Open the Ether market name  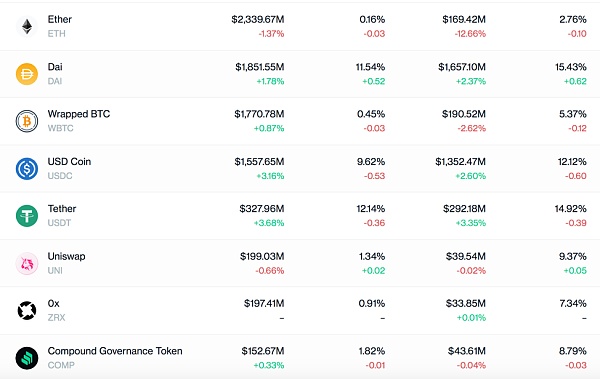coord(60,19)
